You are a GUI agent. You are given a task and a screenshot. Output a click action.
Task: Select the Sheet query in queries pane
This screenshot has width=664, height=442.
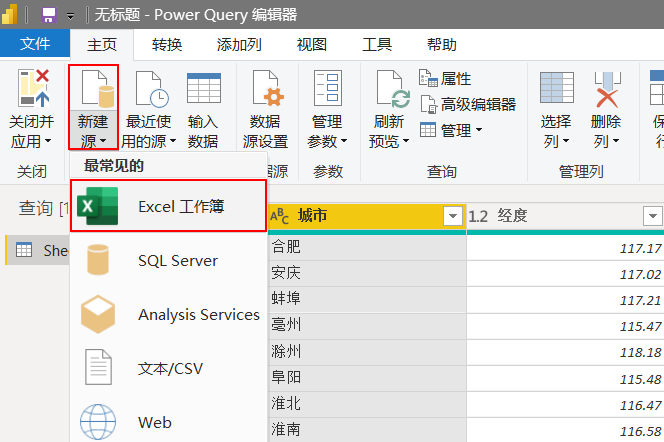point(38,250)
